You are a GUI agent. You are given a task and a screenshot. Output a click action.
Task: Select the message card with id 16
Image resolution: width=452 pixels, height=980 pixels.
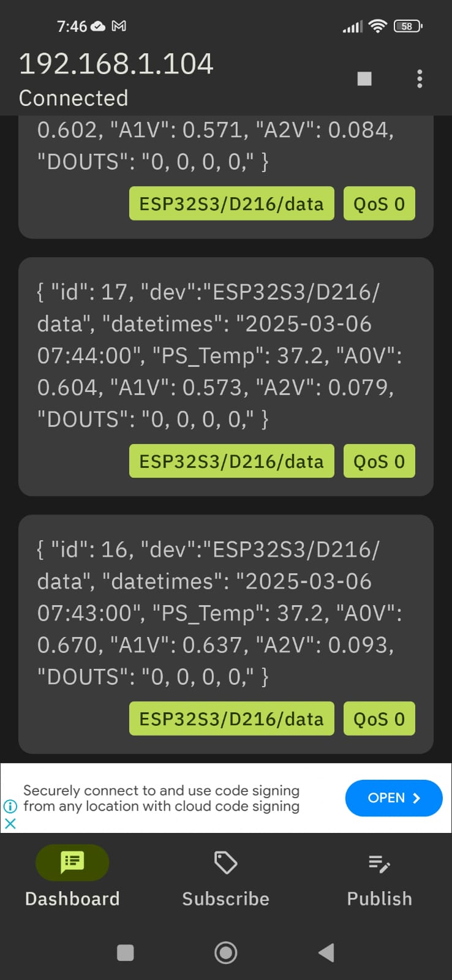click(x=226, y=634)
